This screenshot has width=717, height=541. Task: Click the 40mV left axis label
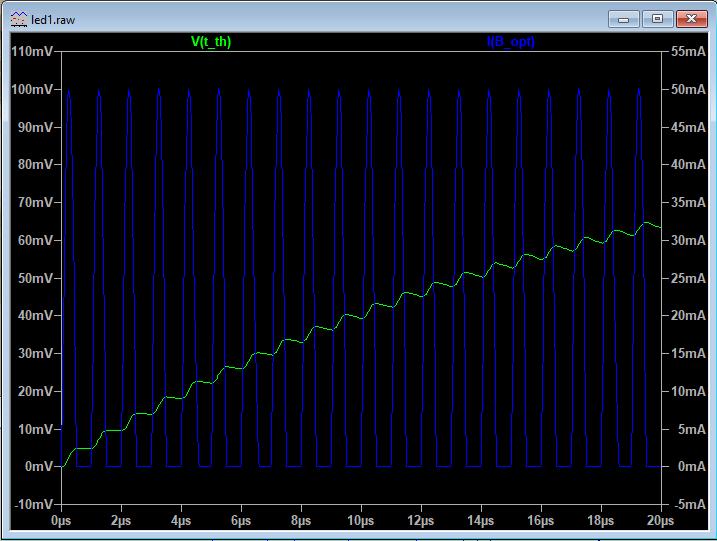point(35,315)
